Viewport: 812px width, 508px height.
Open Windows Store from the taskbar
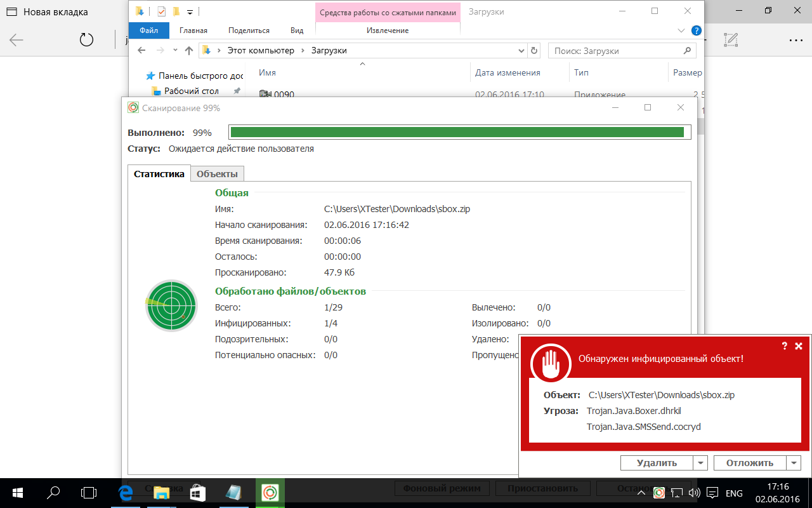pos(197,492)
